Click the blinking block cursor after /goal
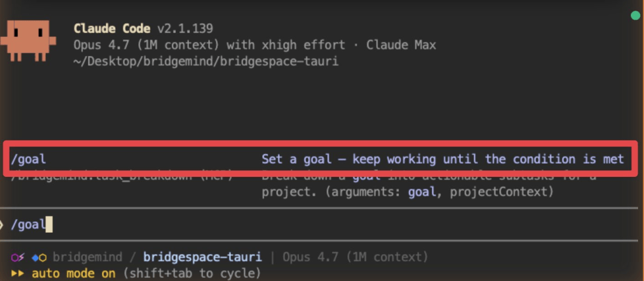This screenshot has width=644, height=281. (x=49, y=225)
